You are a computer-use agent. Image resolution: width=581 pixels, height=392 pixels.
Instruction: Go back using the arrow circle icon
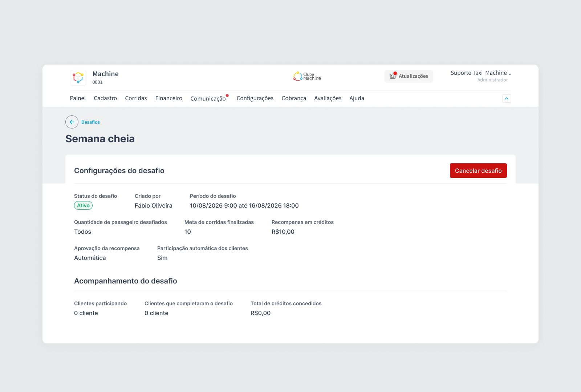pyautogui.click(x=72, y=122)
